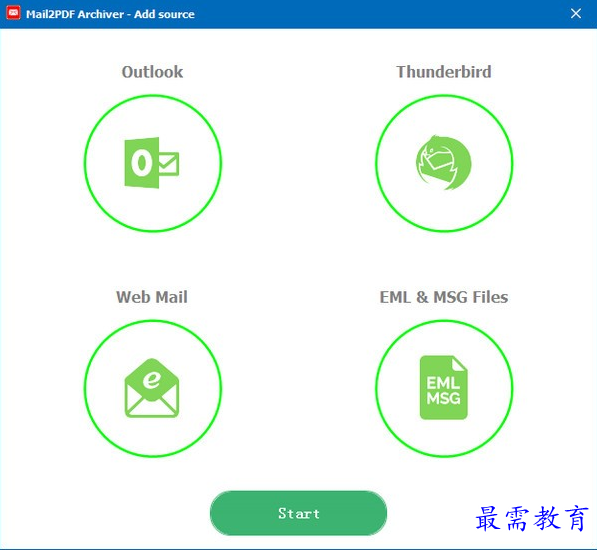Click the EML & MSG Files label
This screenshot has width=597, height=550.
pos(444,297)
